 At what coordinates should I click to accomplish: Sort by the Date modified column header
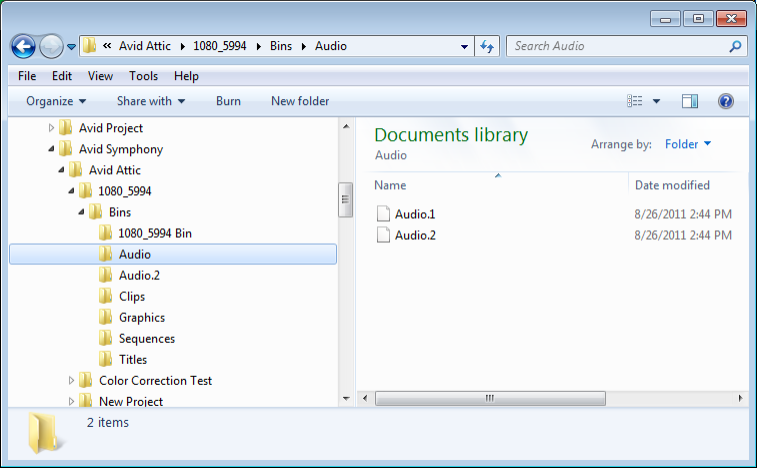coord(672,185)
